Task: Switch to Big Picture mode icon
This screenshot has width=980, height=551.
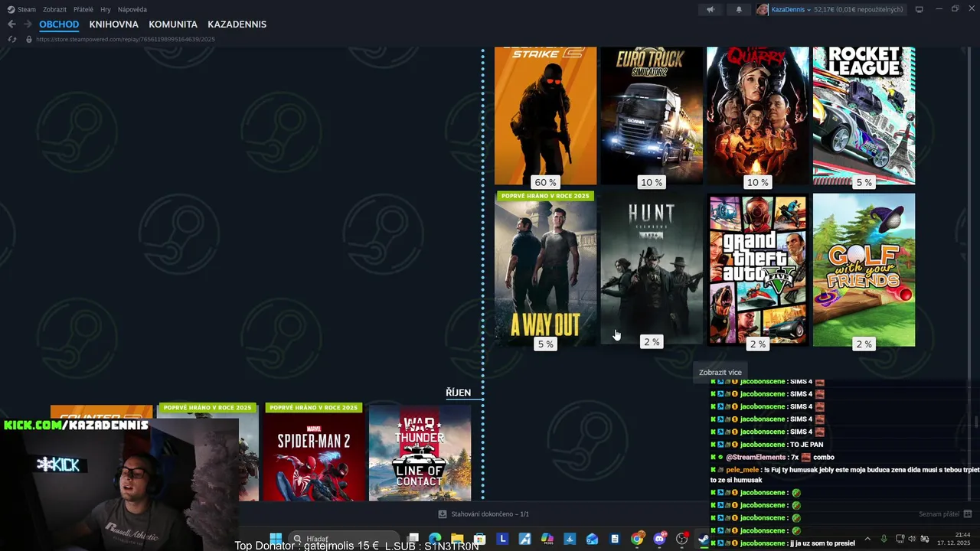Action: coord(919,9)
